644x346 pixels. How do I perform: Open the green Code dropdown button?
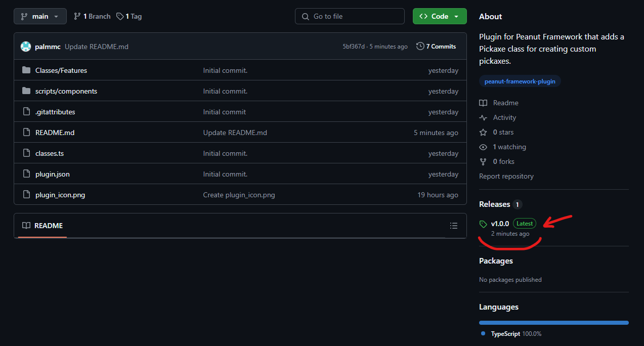pos(440,16)
